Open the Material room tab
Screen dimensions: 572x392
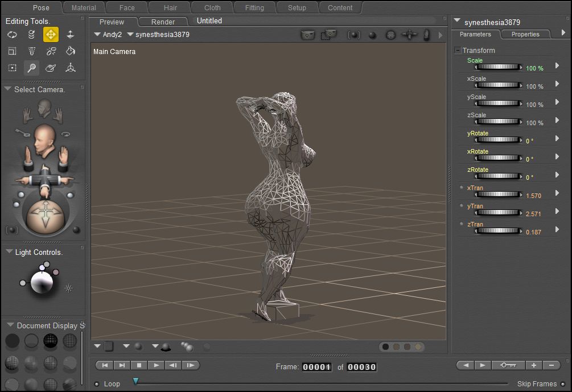[x=84, y=7]
